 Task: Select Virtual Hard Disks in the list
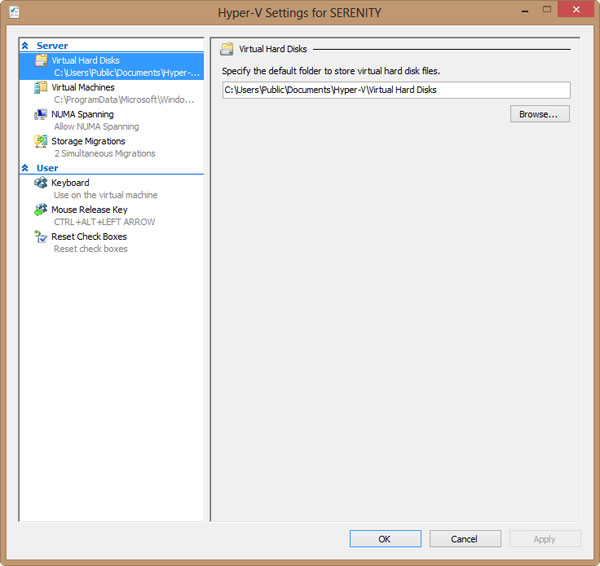pyautogui.click(x=112, y=66)
